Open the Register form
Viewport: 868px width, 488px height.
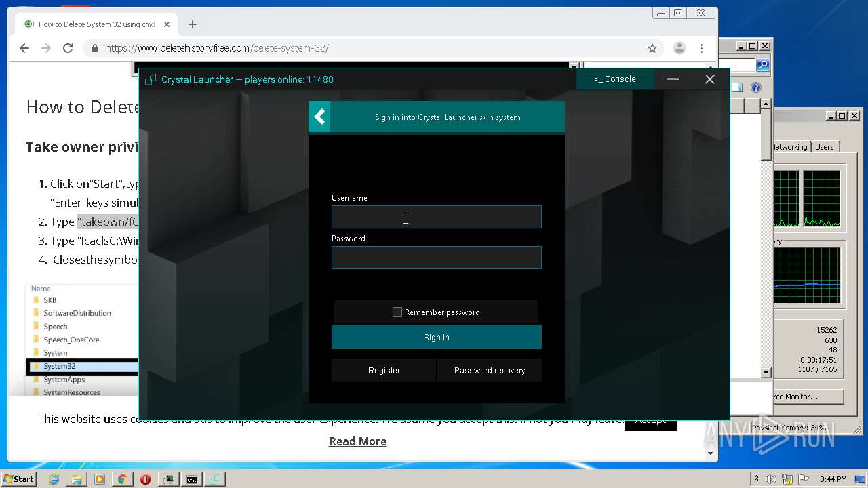[384, 370]
